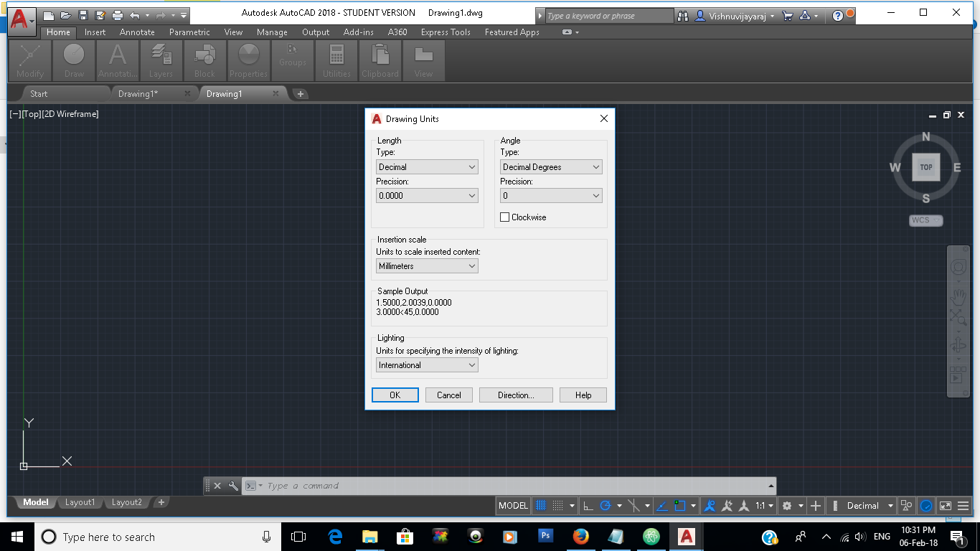Toggle 2D object snap square icon
The height and width of the screenshot is (551, 980).
tap(680, 506)
